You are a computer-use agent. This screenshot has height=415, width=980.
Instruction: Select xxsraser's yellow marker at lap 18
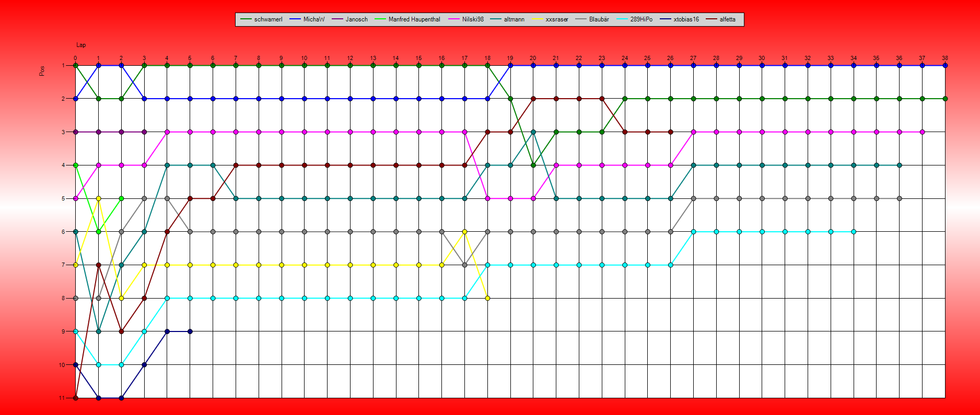click(487, 298)
